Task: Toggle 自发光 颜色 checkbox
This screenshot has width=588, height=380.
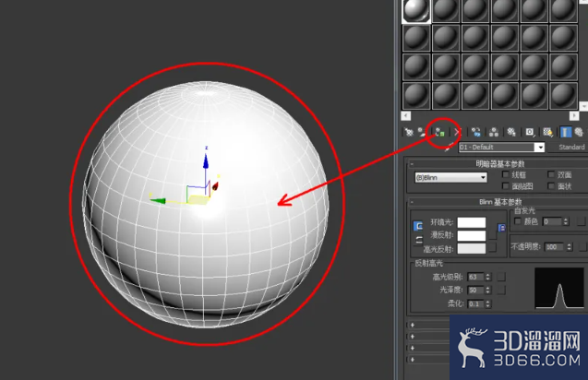Action: [x=518, y=221]
